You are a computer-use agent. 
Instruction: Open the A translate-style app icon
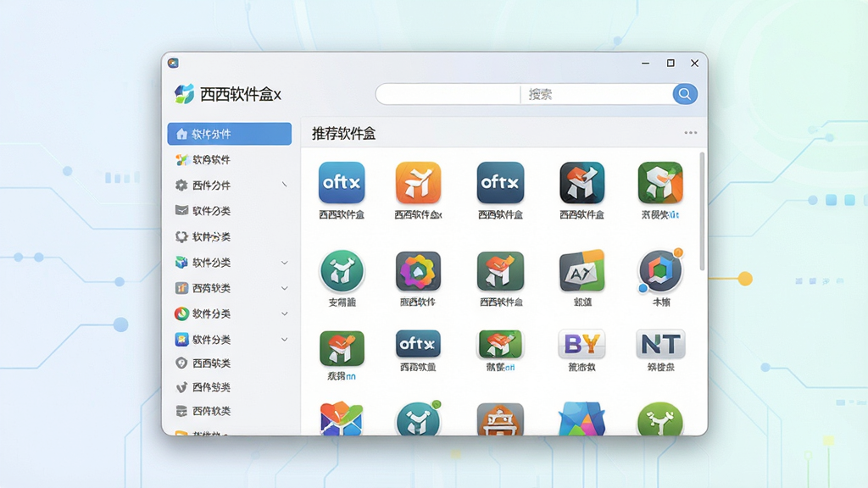pos(581,271)
